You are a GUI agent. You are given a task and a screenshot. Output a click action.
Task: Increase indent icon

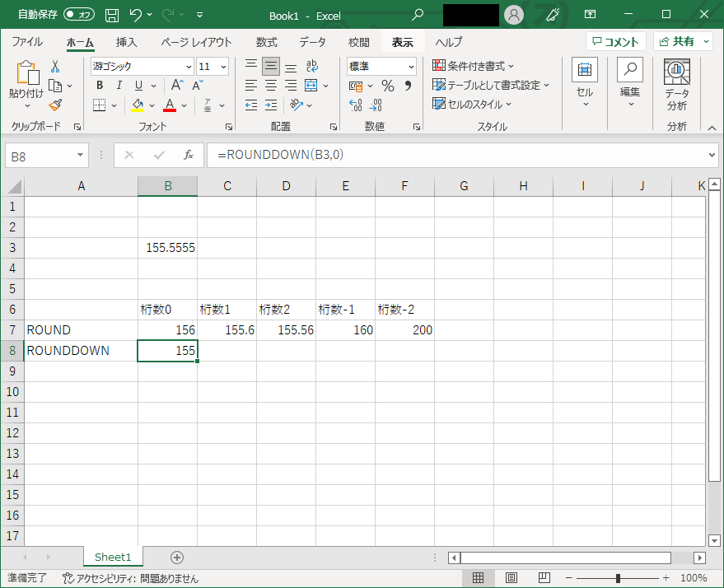(x=271, y=105)
